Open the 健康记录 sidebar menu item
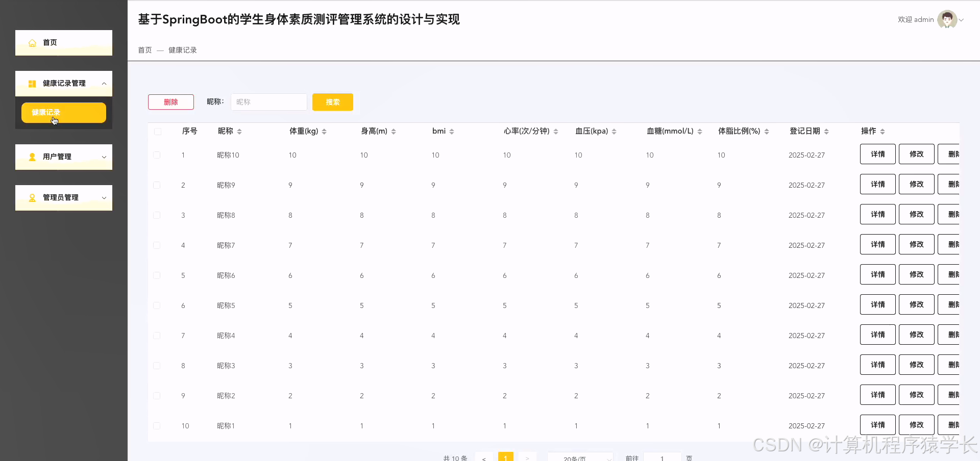This screenshot has width=980, height=461. 63,112
